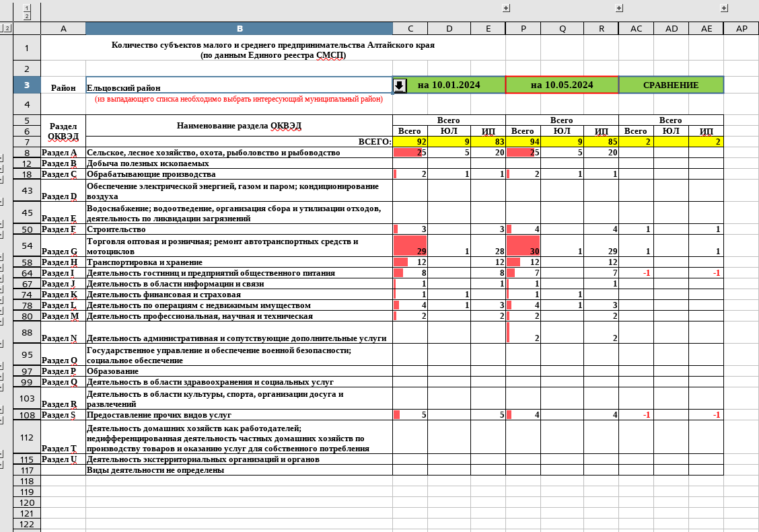
Task: Select row 117 header
Action: tap(27, 470)
